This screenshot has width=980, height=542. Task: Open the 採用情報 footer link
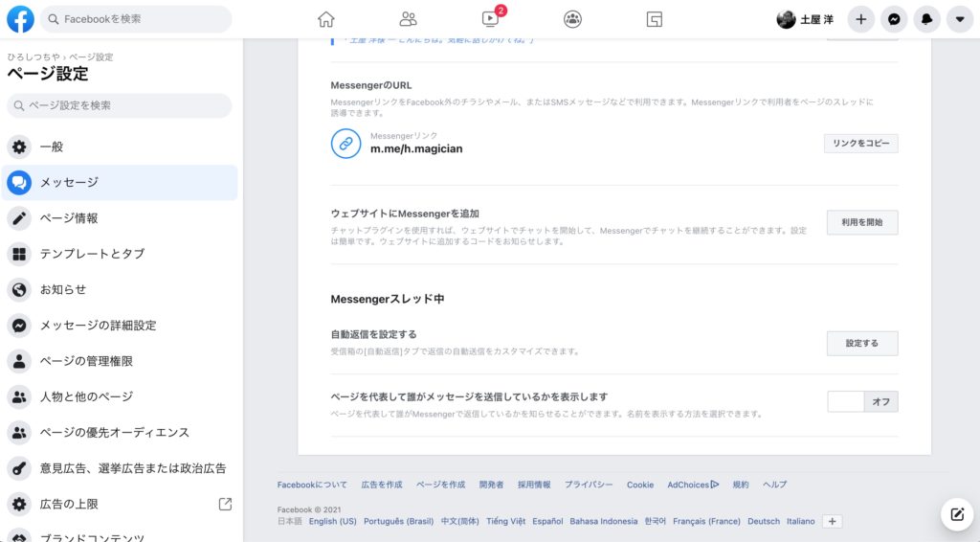pos(534,485)
